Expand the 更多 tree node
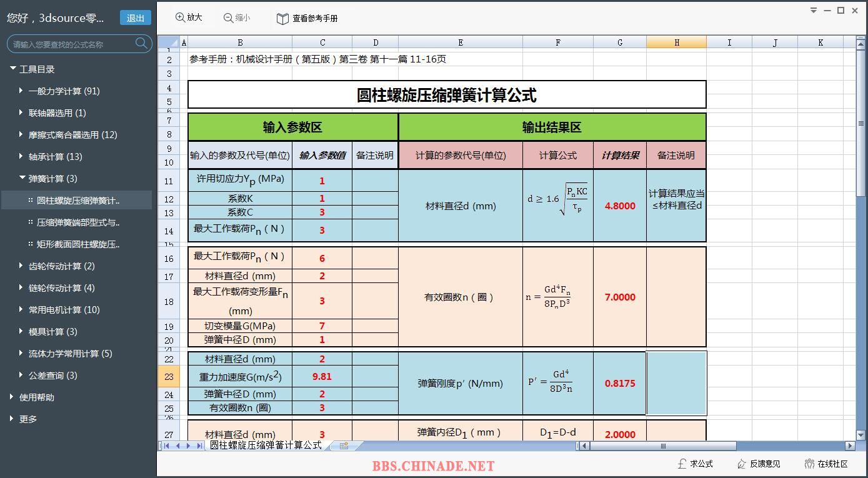Screen dimensions: 868x478 click(x=12, y=419)
